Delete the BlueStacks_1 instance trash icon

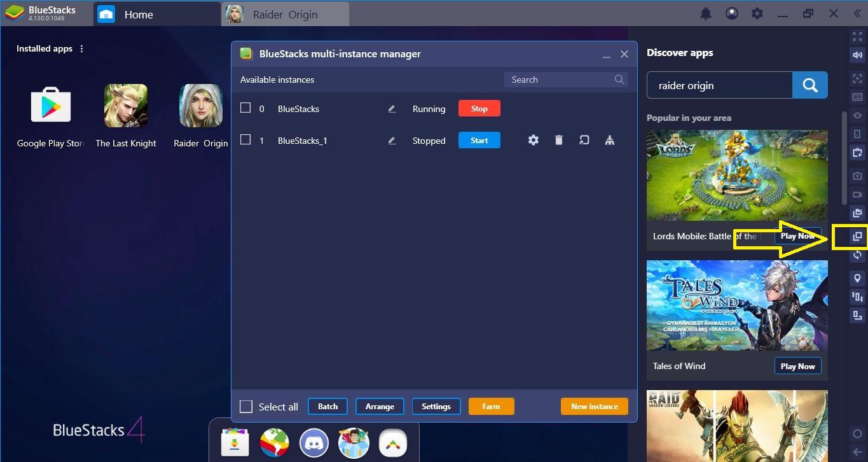(x=559, y=140)
